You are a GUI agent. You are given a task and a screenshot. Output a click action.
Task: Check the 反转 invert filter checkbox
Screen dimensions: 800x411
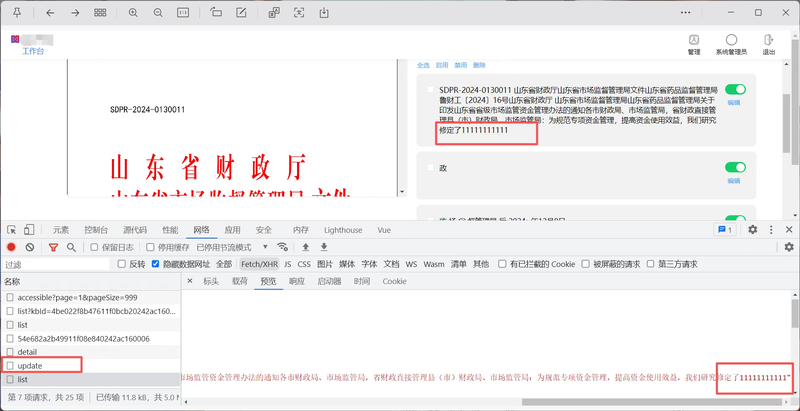[x=121, y=264]
